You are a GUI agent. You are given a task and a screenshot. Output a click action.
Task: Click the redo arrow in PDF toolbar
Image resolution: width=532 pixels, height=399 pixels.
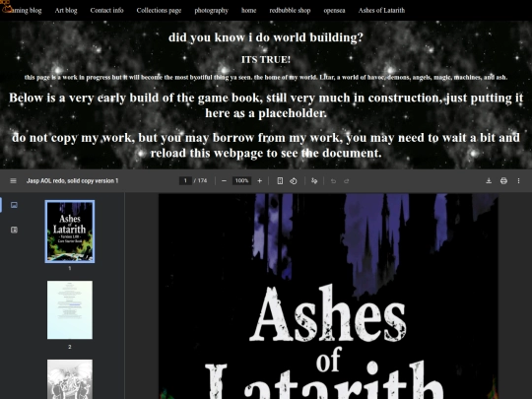tap(347, 181)
